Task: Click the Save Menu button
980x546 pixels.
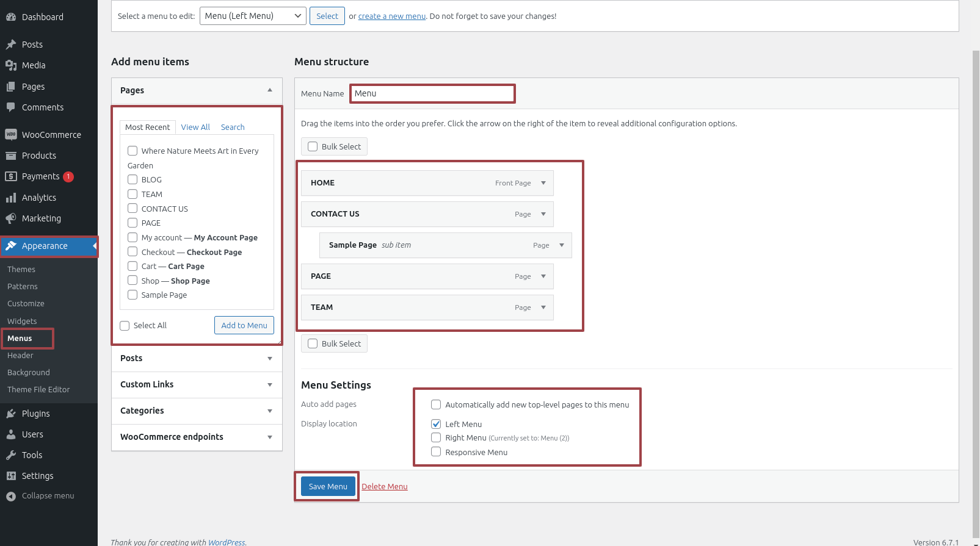Action: [x=328, y=486]
